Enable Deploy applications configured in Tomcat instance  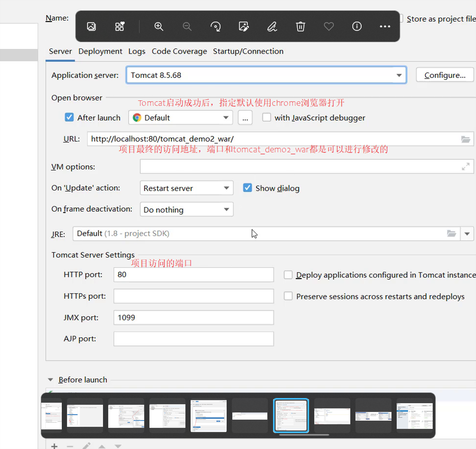click(x=288, y=275)
